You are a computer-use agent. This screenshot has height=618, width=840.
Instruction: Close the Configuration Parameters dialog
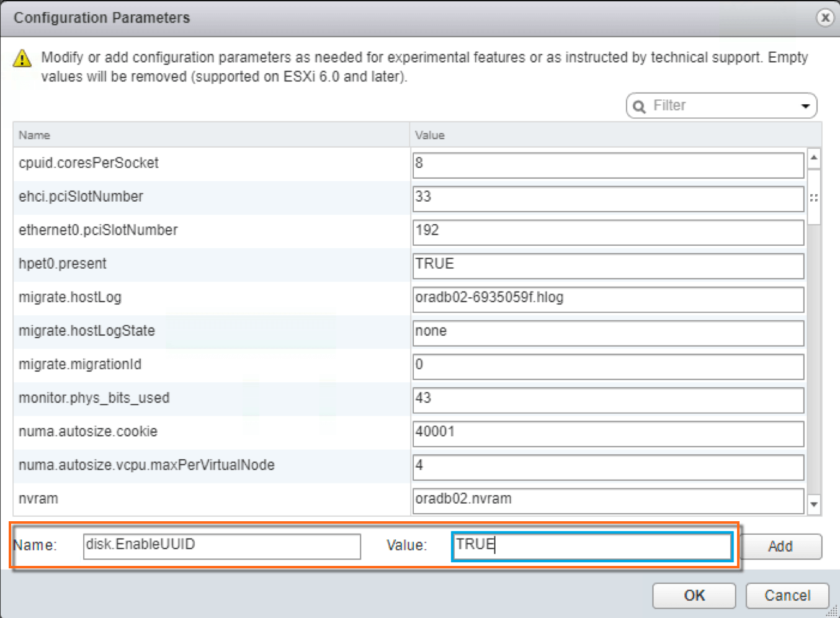pyautogui.click(x=826, y=18)
